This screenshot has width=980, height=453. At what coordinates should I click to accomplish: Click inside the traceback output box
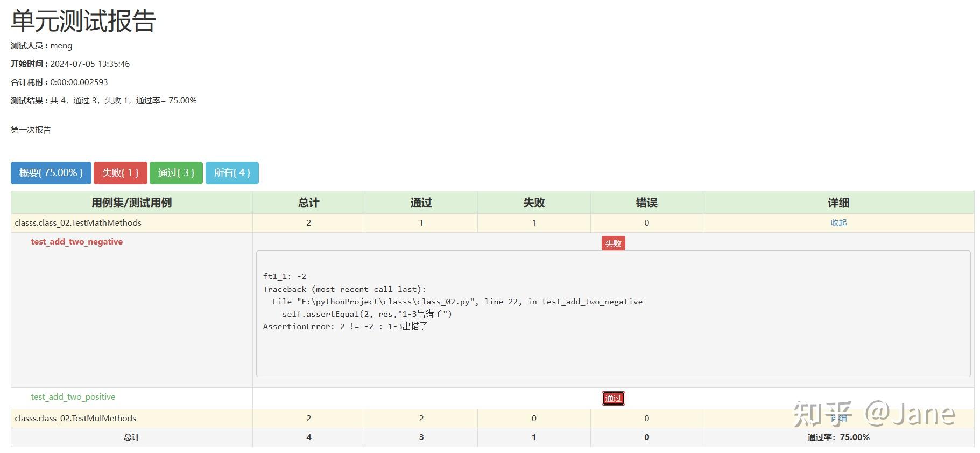(x=614, y=313)
